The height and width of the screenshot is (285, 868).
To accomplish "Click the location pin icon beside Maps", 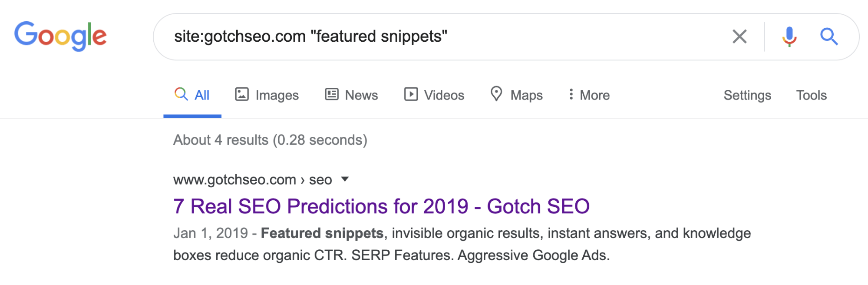I will tap(496, 94).
